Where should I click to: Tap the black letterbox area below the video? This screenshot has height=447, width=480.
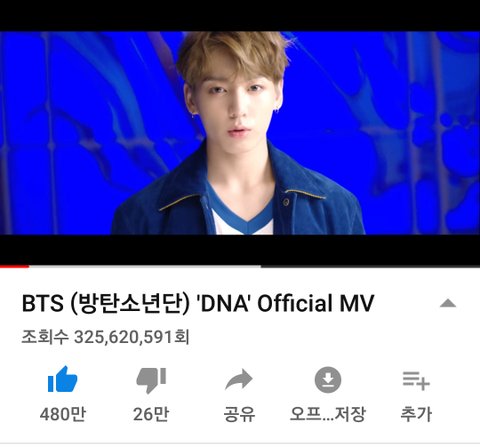[240, 250]
